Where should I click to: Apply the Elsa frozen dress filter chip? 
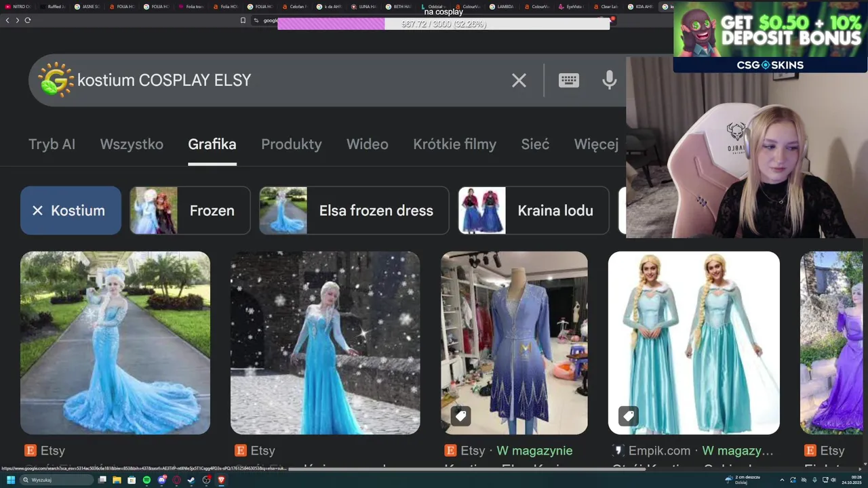tap(354, 211)
